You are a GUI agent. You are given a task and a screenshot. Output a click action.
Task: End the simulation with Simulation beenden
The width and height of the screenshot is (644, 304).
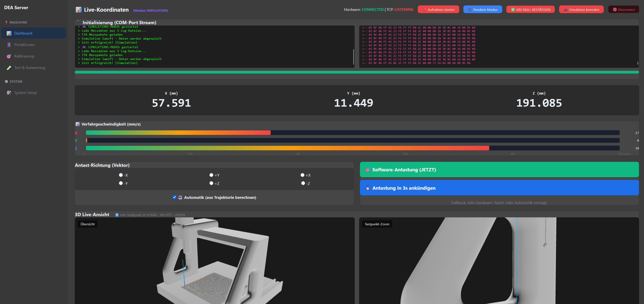pyautogui.click(x=581, y=10)
